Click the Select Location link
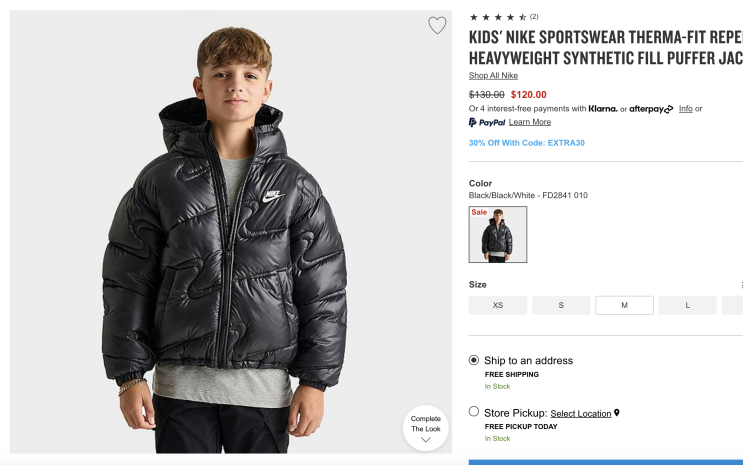The width and height of the screenshot is (743, 465). pos(580,413)
